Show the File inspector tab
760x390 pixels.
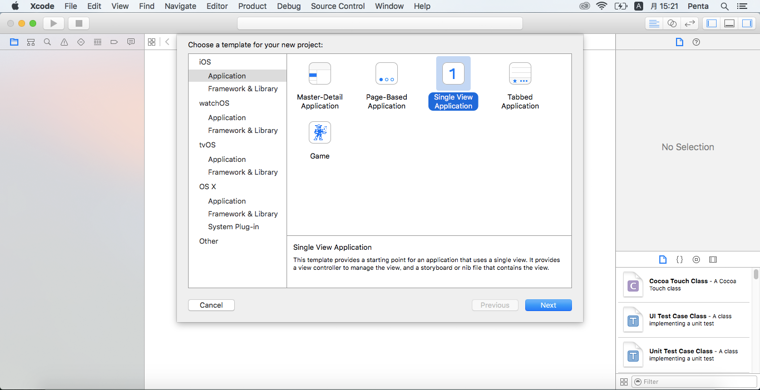680,42
